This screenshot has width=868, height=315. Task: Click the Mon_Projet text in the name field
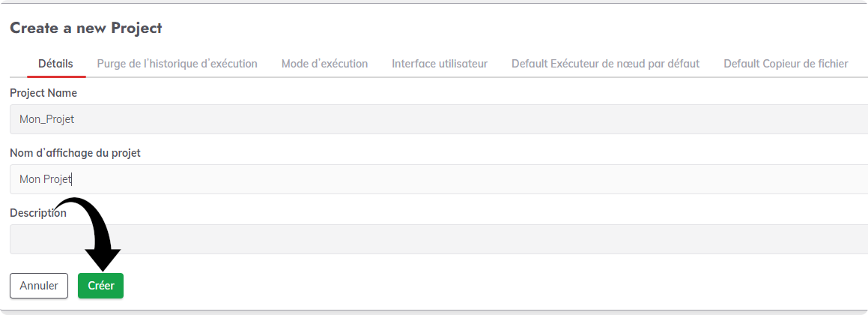pyautogui.click(x=46, y=119)
